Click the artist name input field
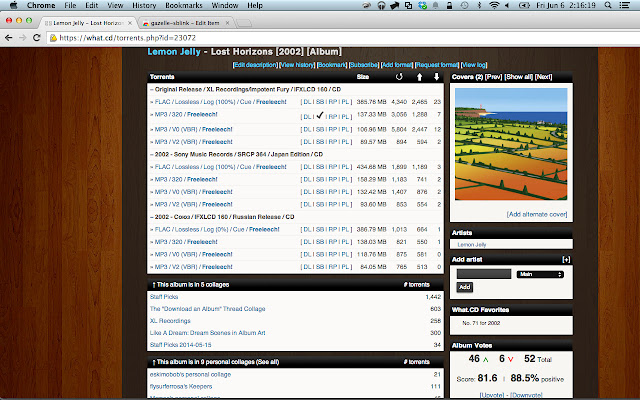 (x=484, y=273)
